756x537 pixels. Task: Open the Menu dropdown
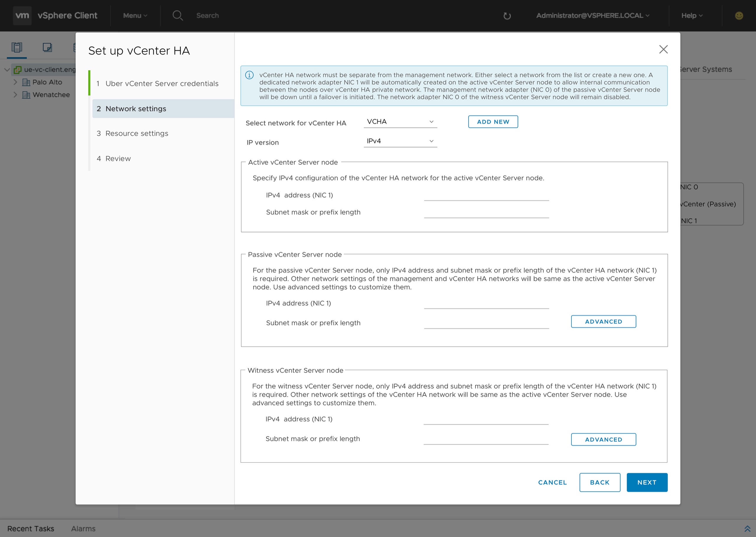[x=135, y=16]
